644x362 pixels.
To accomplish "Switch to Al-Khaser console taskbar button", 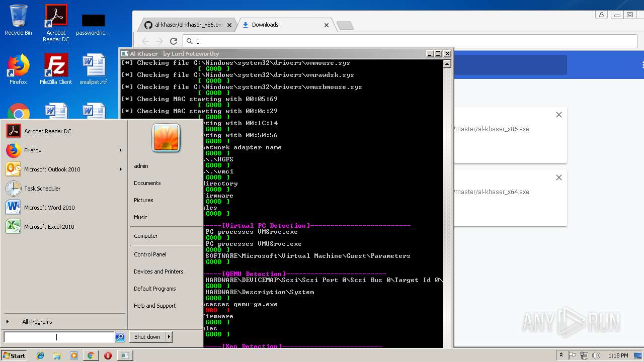I will tap(125, 355).
